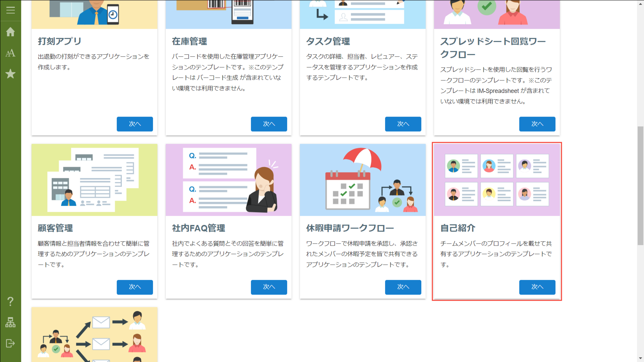Click 次へ on the タスク管理 card
The height and width of the screenshot is (362, 644).
403,124
